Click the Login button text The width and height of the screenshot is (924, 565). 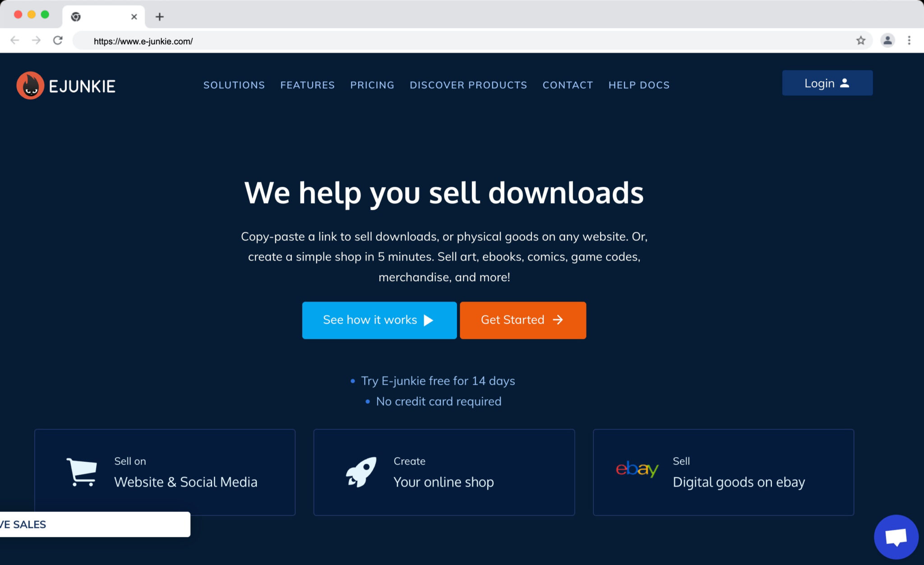pyautogui.click(x=819, y=83)
